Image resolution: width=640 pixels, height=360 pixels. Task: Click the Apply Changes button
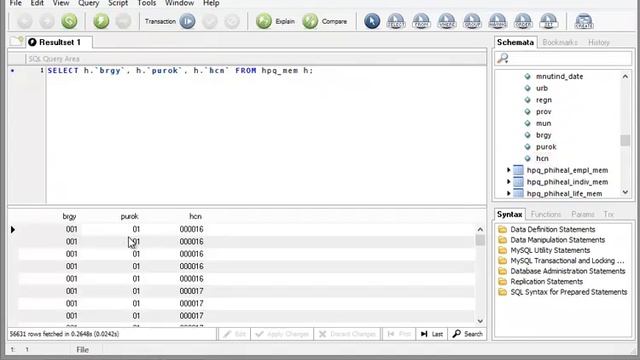click(x=282, y=334)
